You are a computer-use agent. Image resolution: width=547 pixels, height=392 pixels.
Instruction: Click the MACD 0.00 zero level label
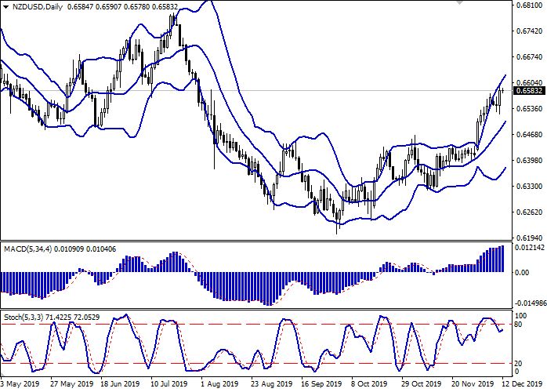click(520, 272)
